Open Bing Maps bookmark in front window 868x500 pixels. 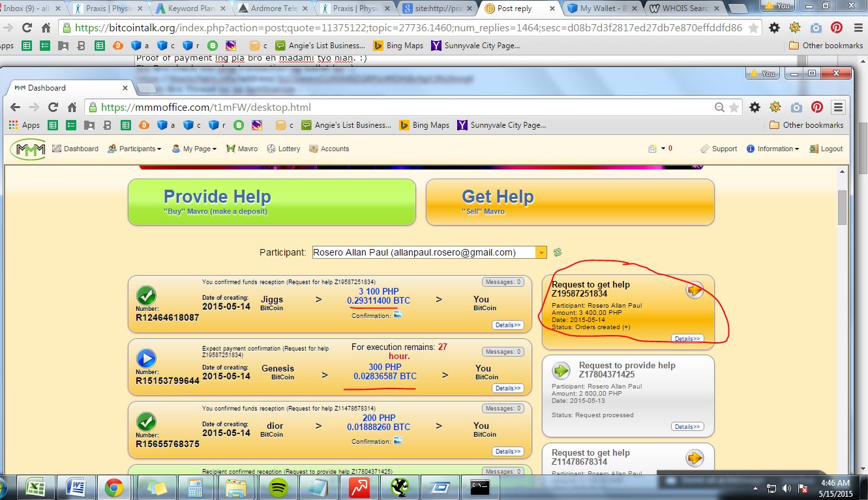pyautogui.click(x=424, y=125)
